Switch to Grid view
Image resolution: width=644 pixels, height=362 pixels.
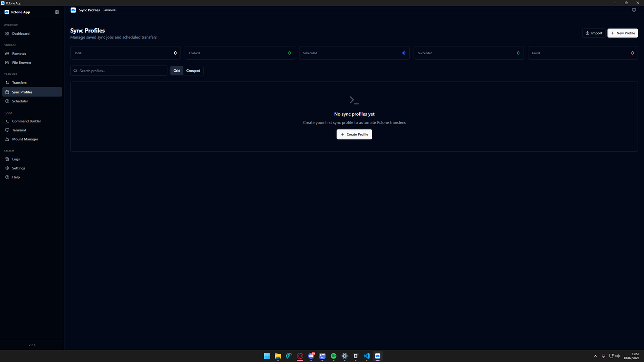coord(177,71)
